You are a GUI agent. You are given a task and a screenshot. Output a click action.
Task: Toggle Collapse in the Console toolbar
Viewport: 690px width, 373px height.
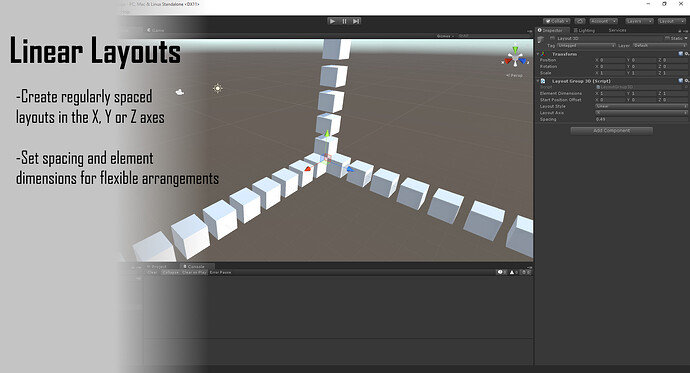point(170,272)
